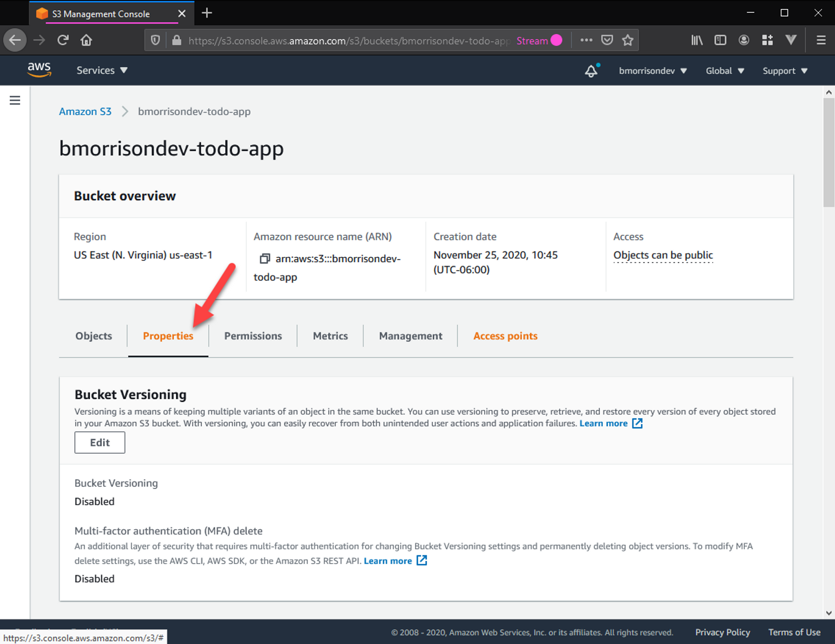Open the Firefox account icon
This screenshot has height=644, width=835.
[x=744, y=40]
